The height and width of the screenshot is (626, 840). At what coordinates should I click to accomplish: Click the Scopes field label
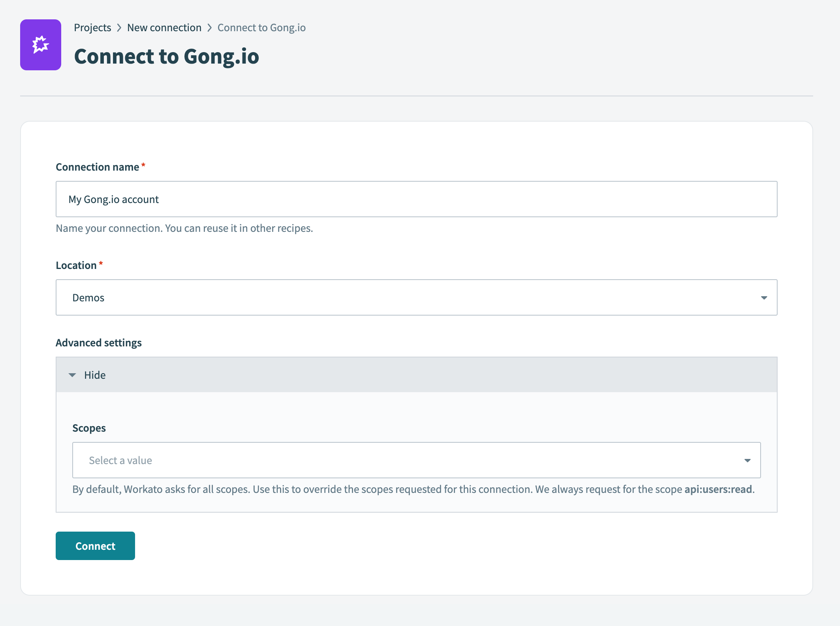89,428
